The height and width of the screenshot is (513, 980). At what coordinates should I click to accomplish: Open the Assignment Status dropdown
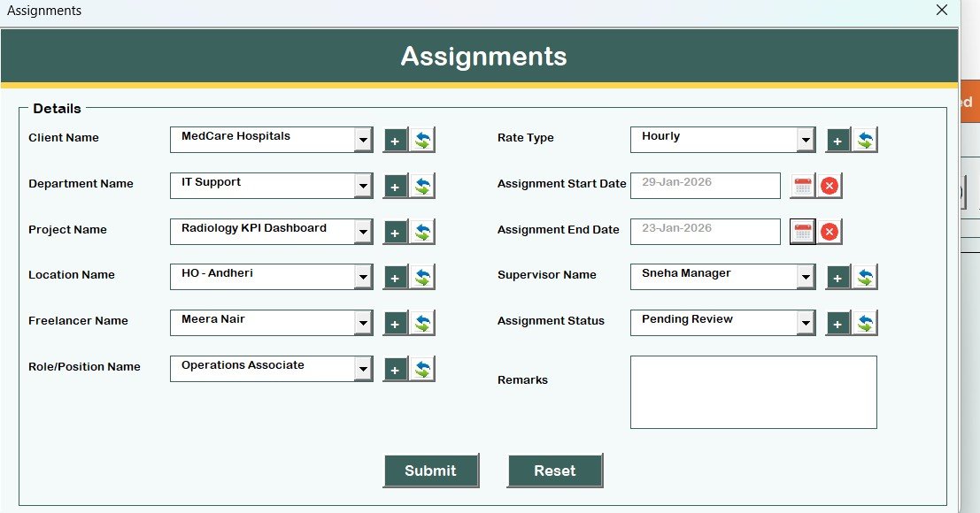click(807, 322)
